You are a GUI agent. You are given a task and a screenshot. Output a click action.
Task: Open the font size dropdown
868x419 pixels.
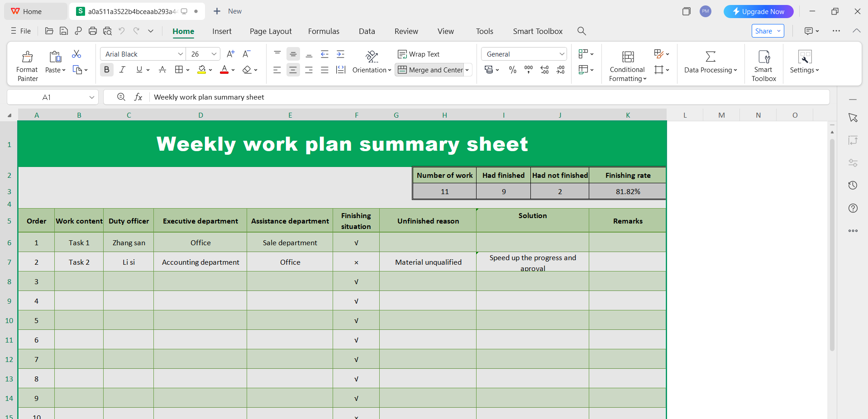[x=215, y=54]
